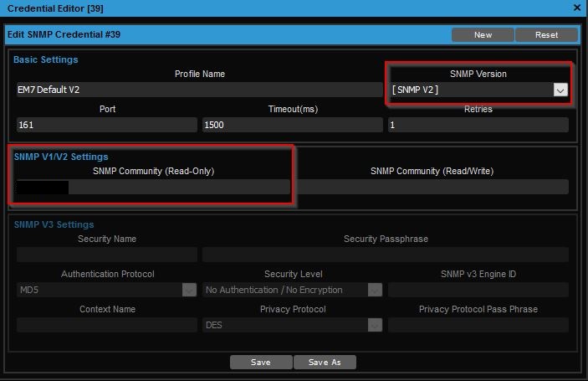This screenshot has width=588, height=381.
Task: Click the Reset button
Action: (546, 35)
